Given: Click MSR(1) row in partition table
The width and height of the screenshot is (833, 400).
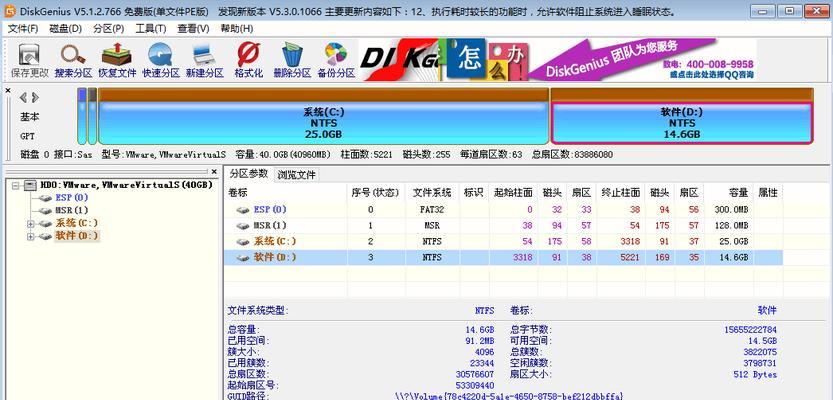Looking at the screenshot, I should point(503,225).
